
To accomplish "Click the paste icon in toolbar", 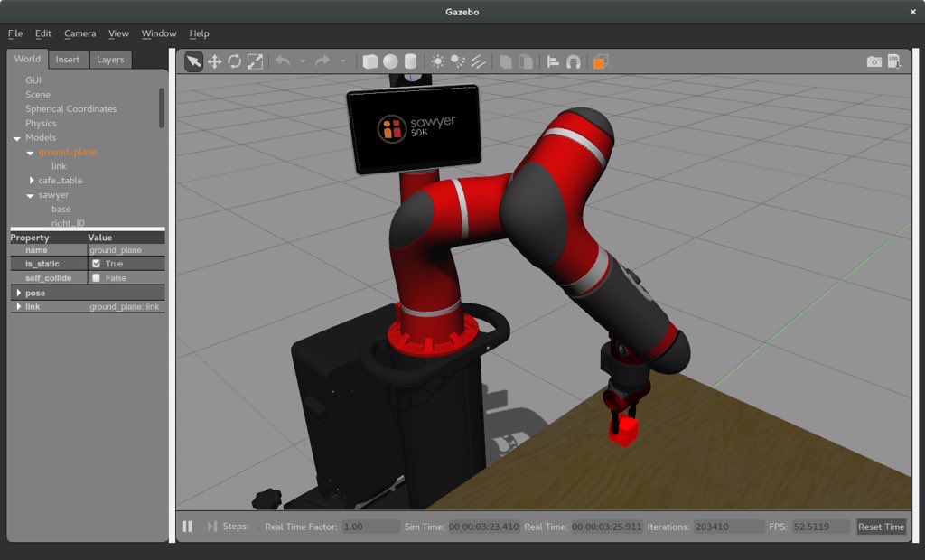I will pyautogui.click(x=526, y=61).
